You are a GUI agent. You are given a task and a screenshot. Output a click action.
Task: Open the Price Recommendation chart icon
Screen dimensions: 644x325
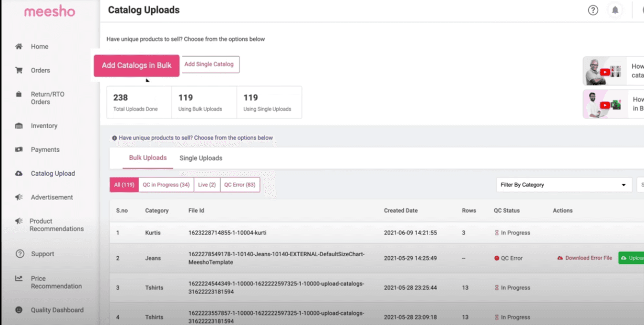(x=18, y=278)
